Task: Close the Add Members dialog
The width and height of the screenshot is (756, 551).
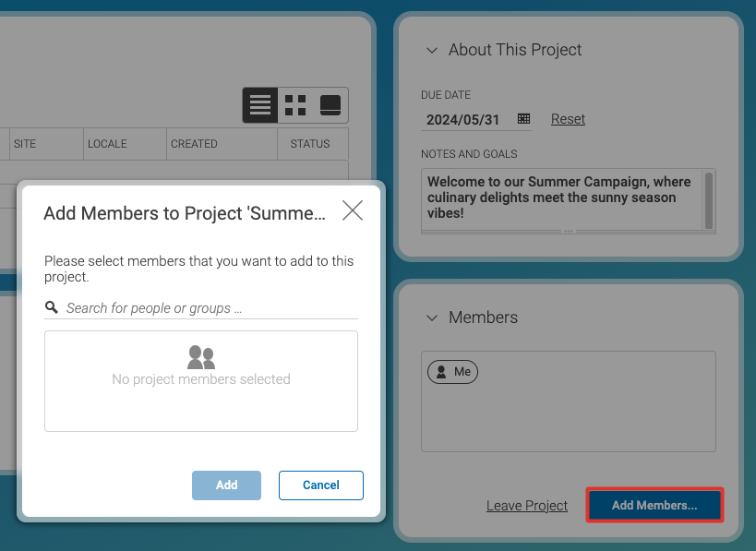Action: click(x=352, y=211)
